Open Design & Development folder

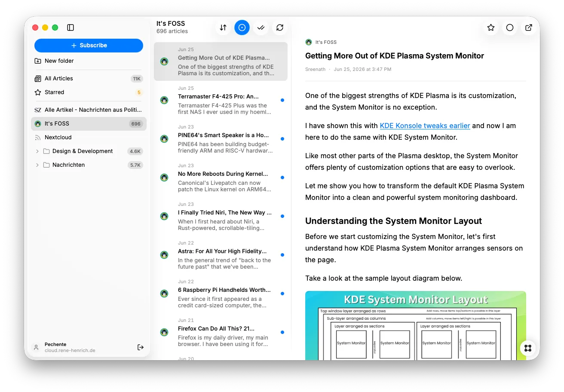pyautogui.click(x=83, y=151)
